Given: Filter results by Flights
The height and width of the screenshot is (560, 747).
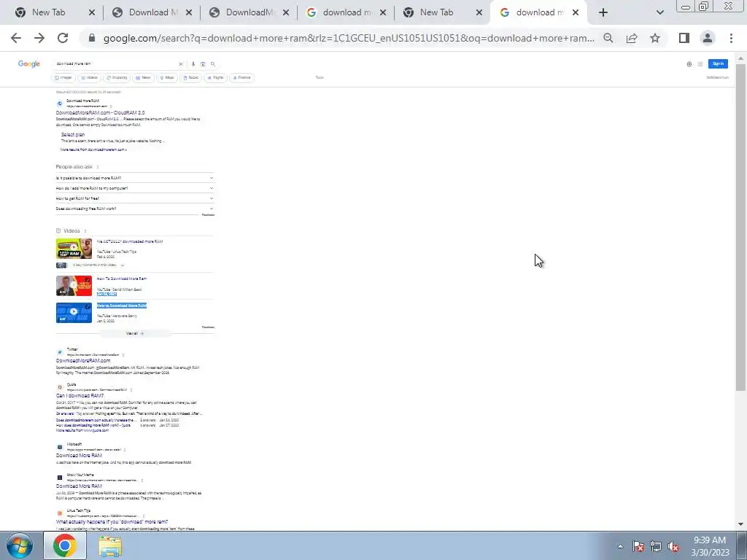Looking at the screenshot, I should pyautogui.click(x=216, y=77).
